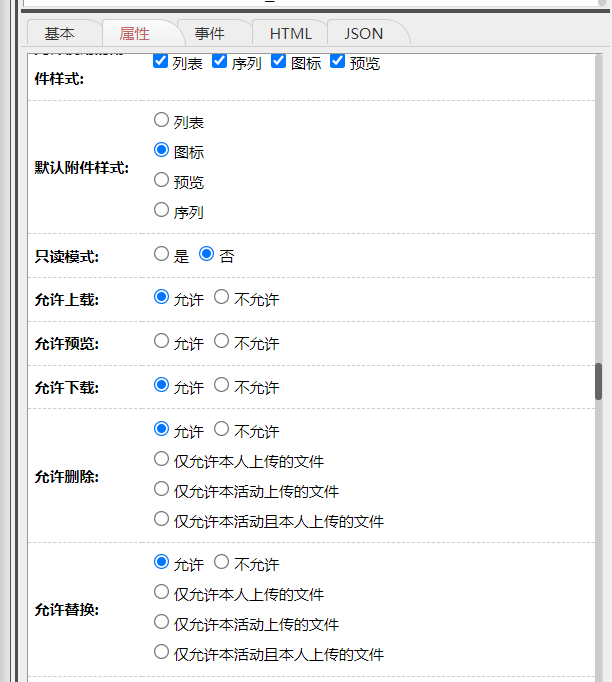
Task: Select 预览 as default attachment style
Action: (x=162, y=181)
